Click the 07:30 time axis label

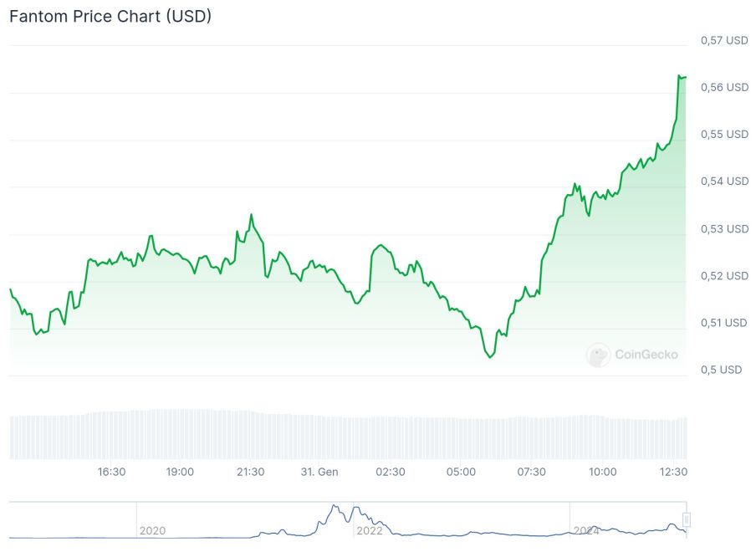[x=531, y=472]
